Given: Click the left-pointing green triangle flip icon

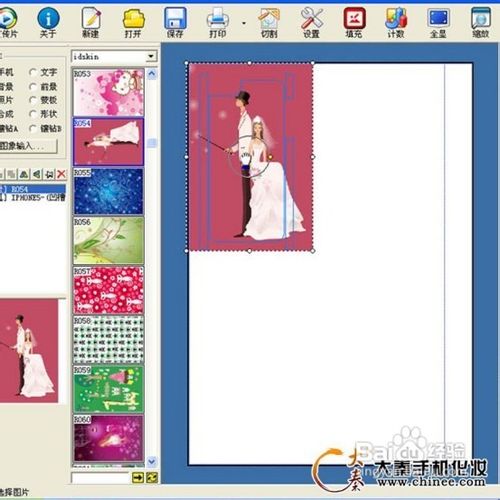Looking at the screenshot, I should click(37, 174).
